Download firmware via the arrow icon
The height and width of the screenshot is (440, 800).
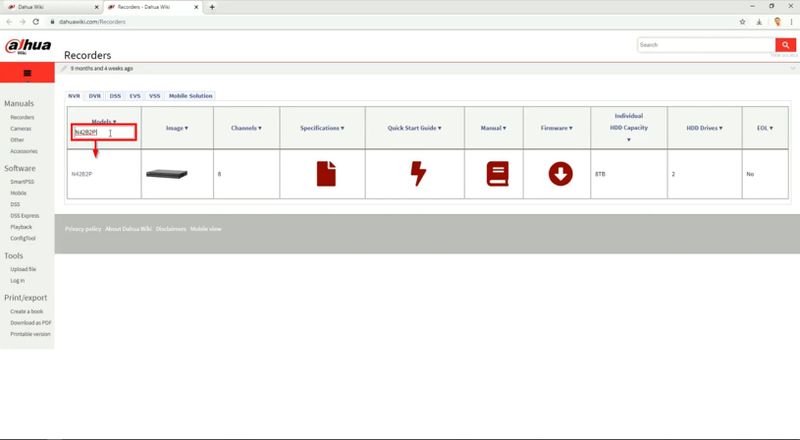click(560, 174)
